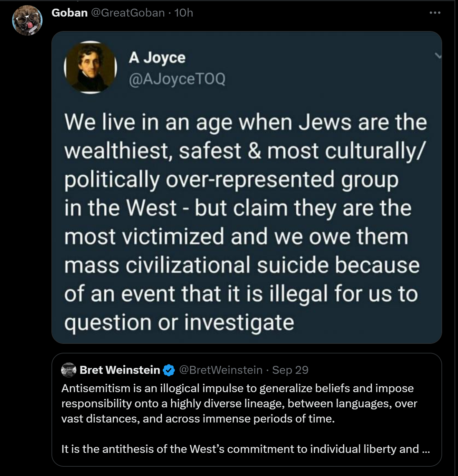458x476 pixels.
Task: Click the Bret Weinstein display name
Action: pos(120,370)
